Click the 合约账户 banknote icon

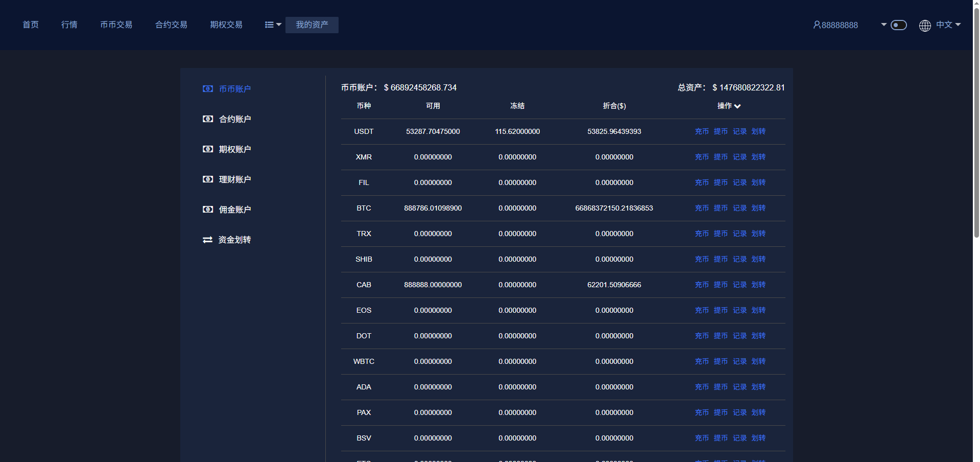[208, 119]
